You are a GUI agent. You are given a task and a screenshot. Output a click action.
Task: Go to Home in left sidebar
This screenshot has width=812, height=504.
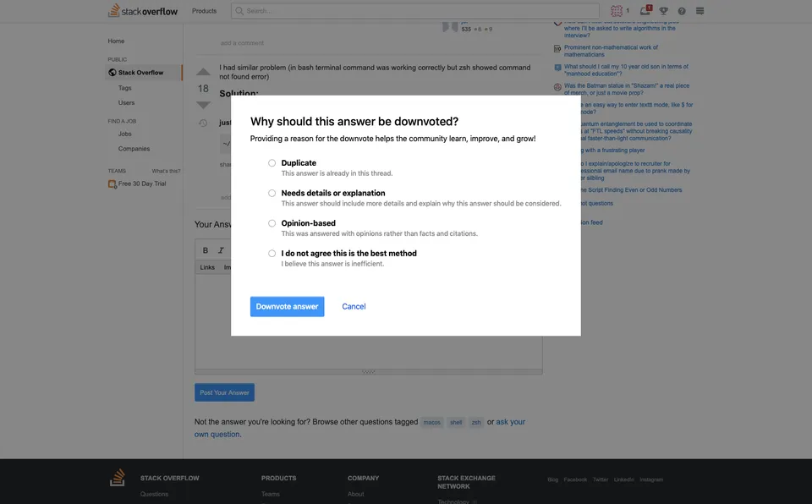[x=116, y=41]
